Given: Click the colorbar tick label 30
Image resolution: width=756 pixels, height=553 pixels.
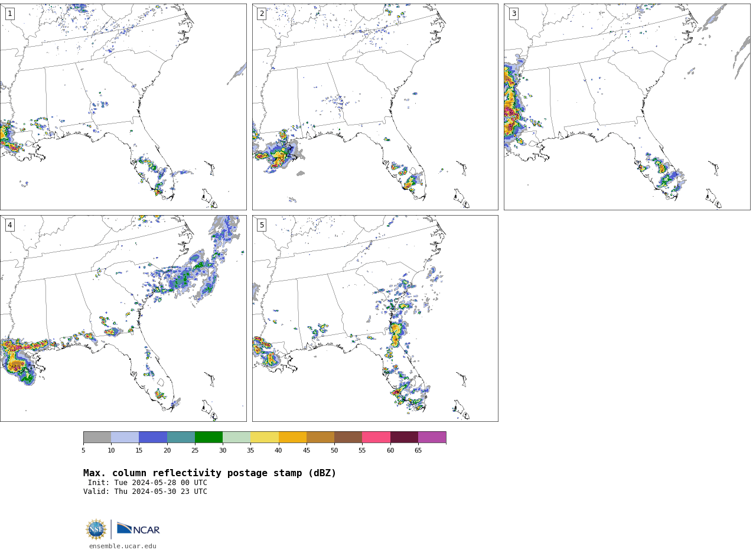Looking at the screenshot, I should pos(223,451).
